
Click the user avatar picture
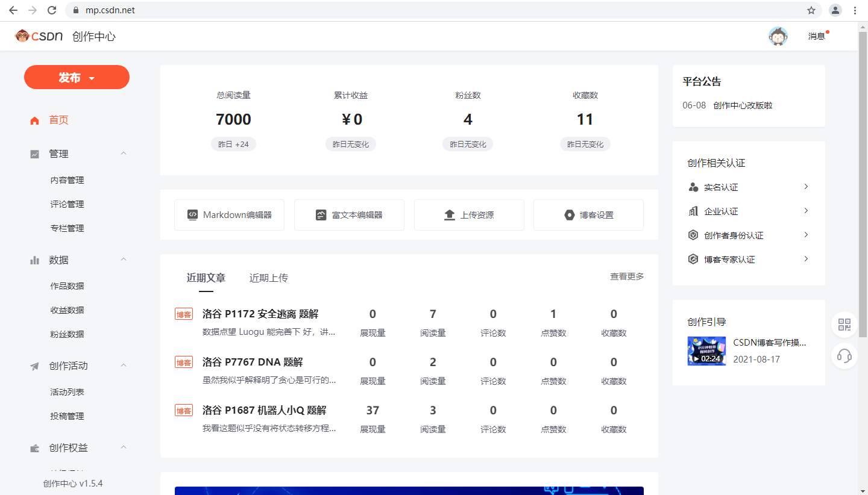pos(778,36)
